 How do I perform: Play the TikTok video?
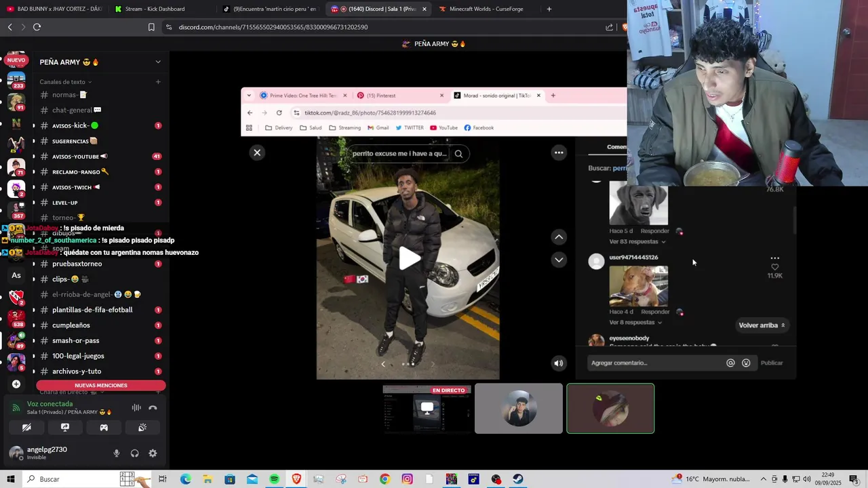(x=409, y=258)
